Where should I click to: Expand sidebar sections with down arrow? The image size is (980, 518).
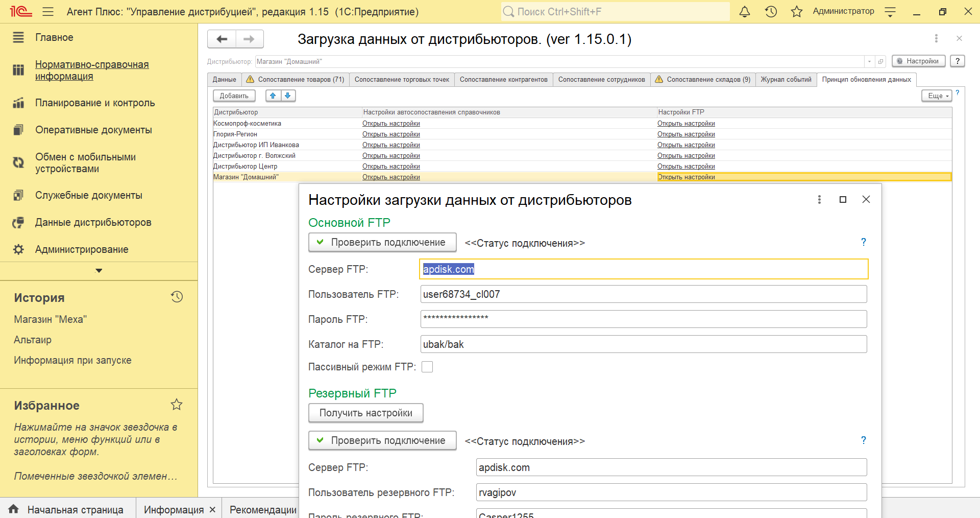click(99, 271)
